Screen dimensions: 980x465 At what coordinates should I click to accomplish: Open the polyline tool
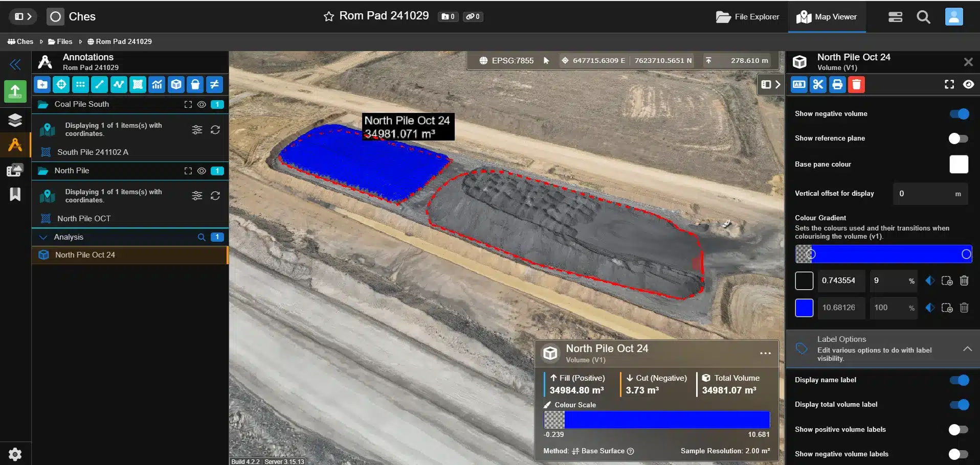[x=119, y=84]
